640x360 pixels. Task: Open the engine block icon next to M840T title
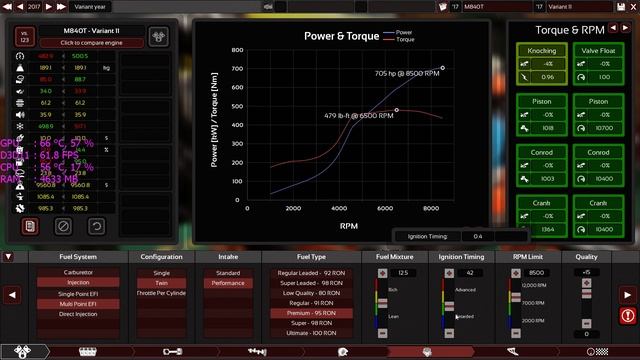point(158,37)
